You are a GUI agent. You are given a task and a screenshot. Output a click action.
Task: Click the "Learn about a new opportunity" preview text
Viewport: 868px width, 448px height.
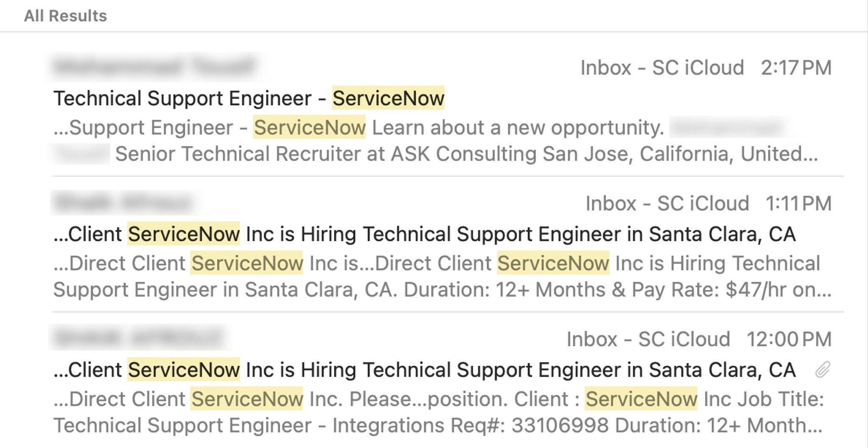(517, 128)
